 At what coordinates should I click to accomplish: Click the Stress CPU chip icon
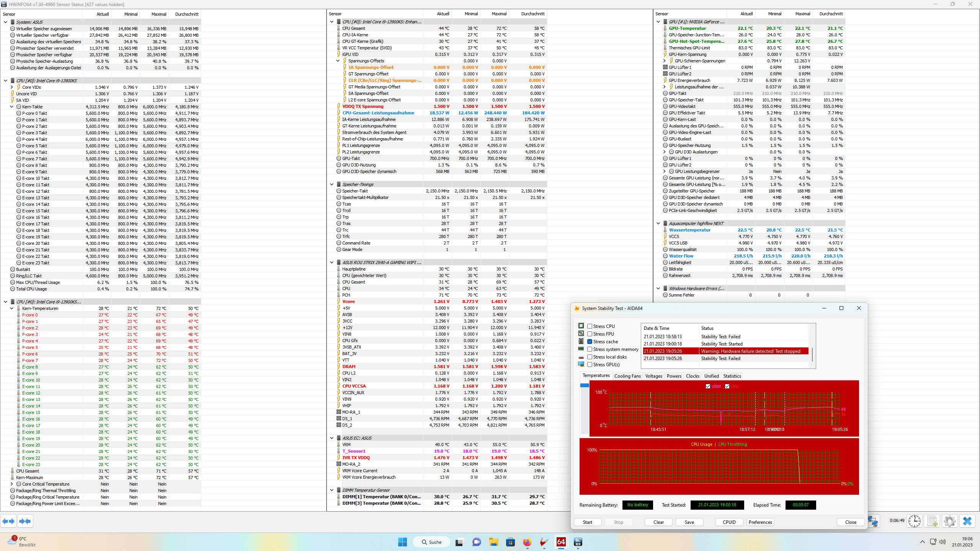581,326
